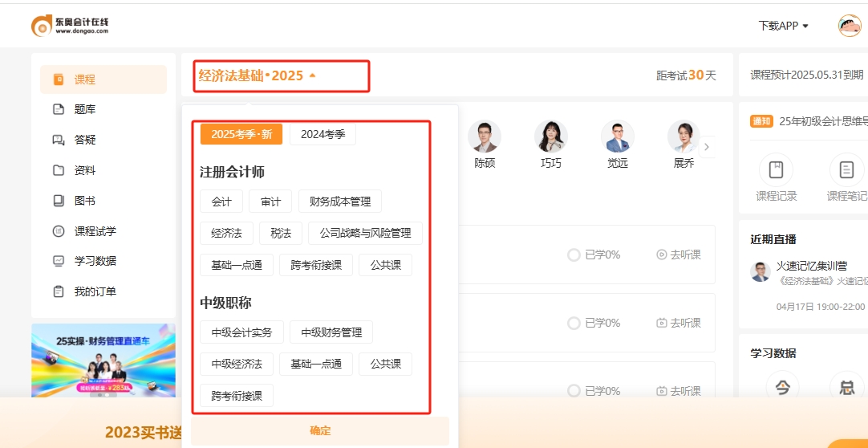Confirm selection with the 确定 button
The width and height of the screenshot is (868, 448).
320,431
